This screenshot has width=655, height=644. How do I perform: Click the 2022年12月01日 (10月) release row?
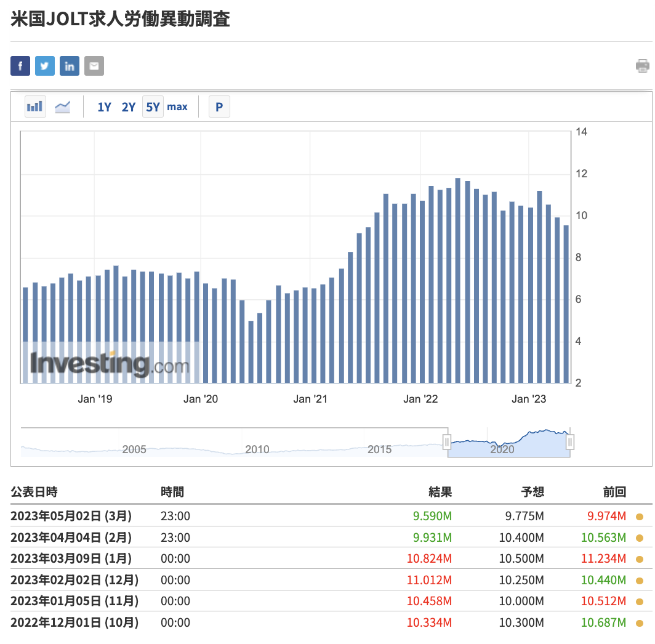(x=331, y=622)
